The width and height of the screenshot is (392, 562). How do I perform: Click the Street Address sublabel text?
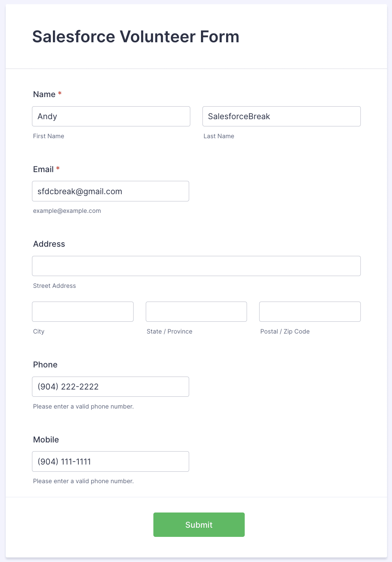click(x=54, y=286)
